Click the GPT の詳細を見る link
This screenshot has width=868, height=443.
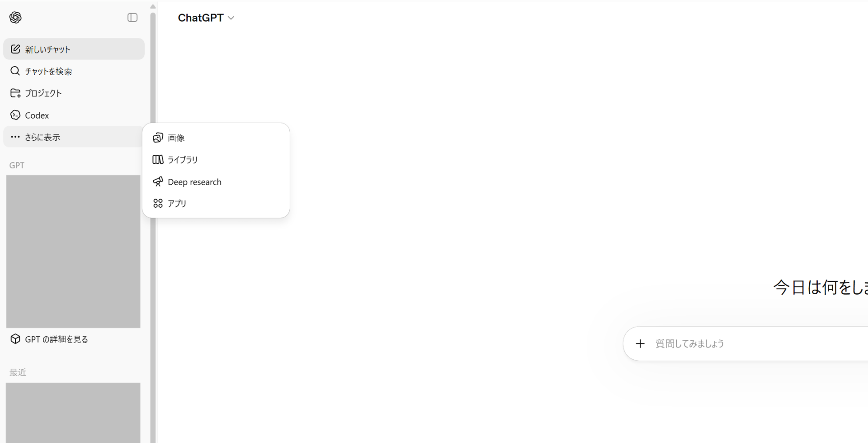coord(57,339)
